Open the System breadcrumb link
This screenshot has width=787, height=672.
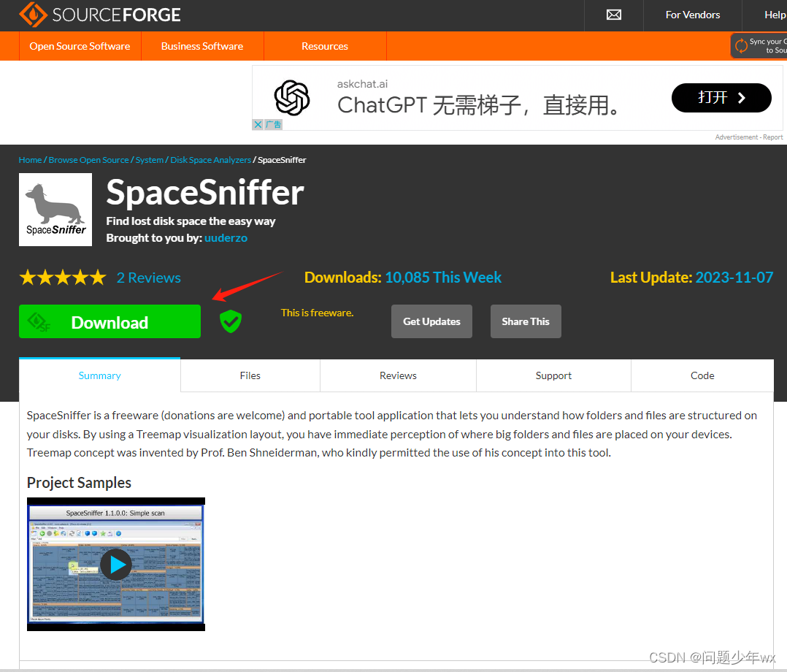150,160
